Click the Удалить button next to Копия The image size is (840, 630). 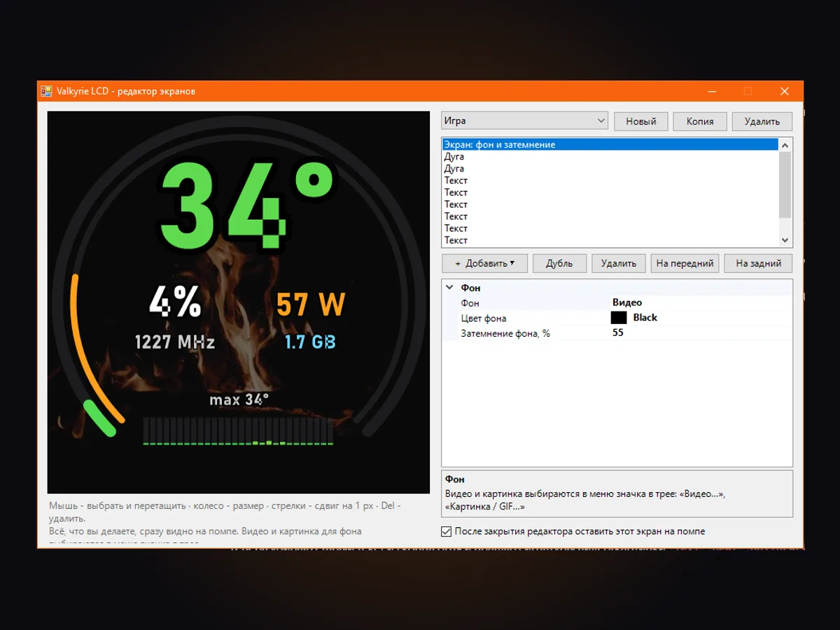762,121
